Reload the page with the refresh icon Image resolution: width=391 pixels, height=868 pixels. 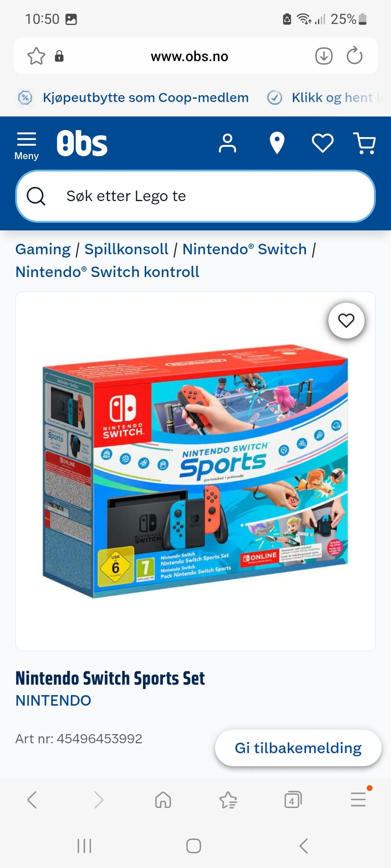tap(354, 56)
